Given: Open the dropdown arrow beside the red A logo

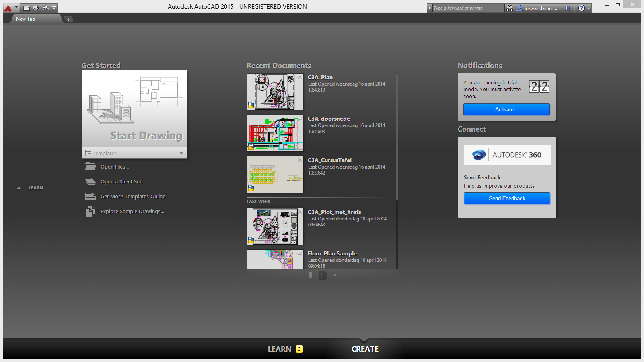Looking at the screenshot, I should point(16,7).
